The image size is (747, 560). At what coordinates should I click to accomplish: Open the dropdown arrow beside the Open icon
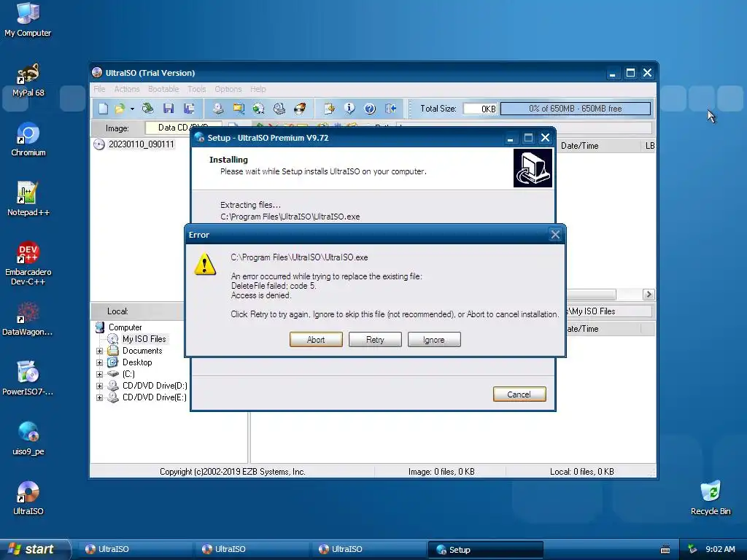tap(132, 109)
